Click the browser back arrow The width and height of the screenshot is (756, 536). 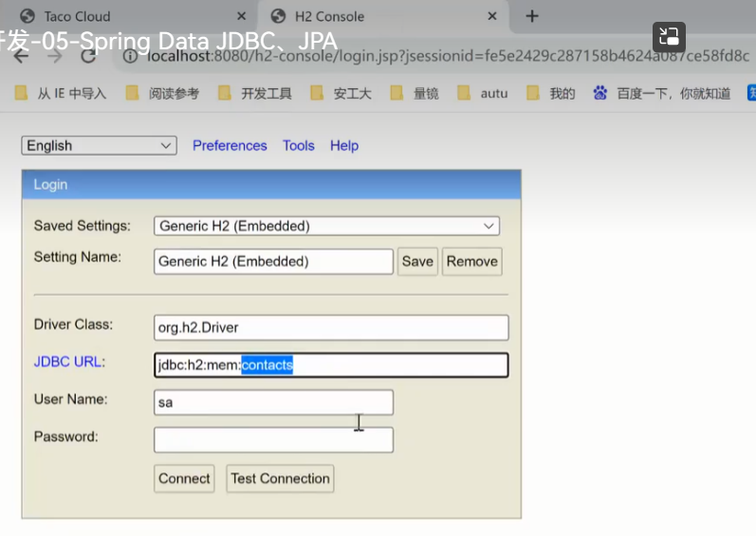(21, 56)
